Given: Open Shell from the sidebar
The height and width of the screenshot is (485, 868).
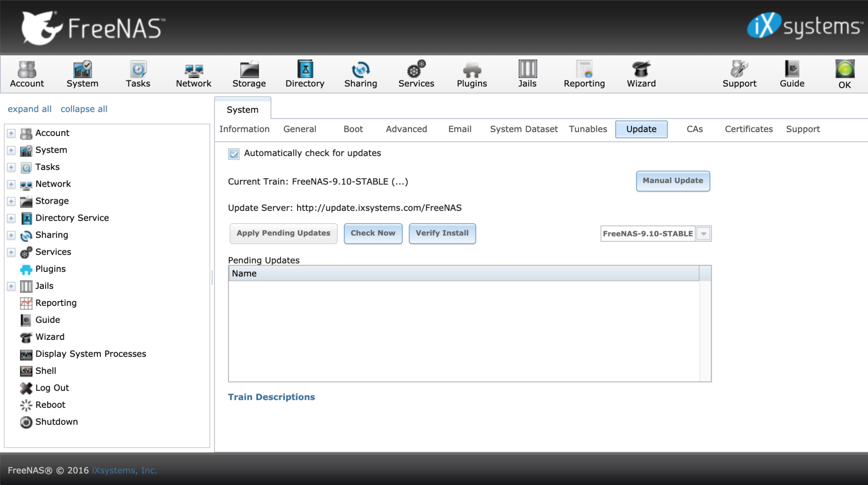Looking at the screenshot, I should click(45, 371).
